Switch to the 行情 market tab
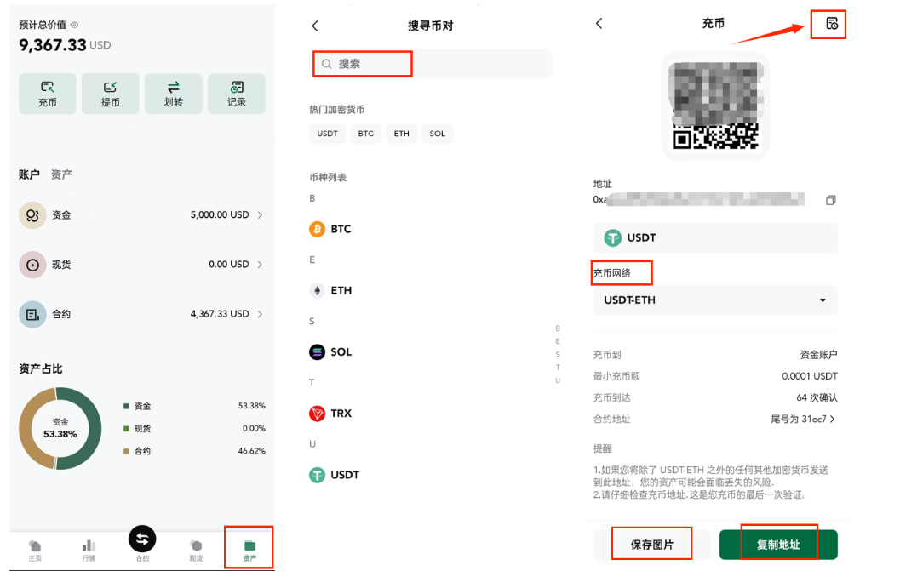Screen dimensions: 900x588 (x=89, y=549)
